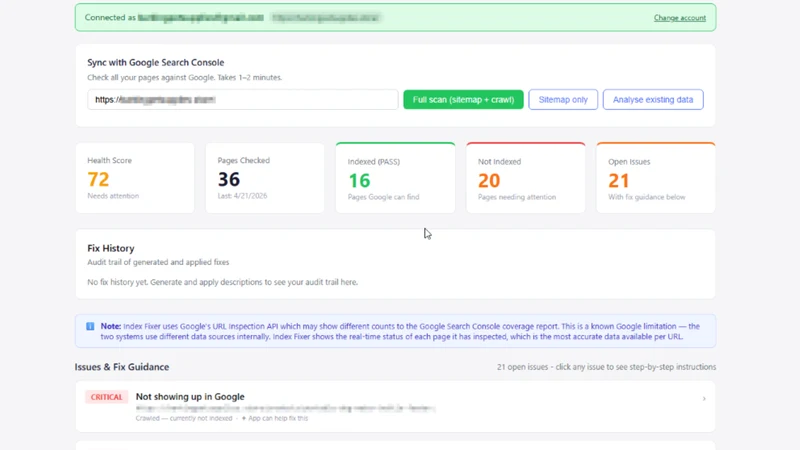
Task: Click the 'Needs attention' label
Action: tap(113, 196)
